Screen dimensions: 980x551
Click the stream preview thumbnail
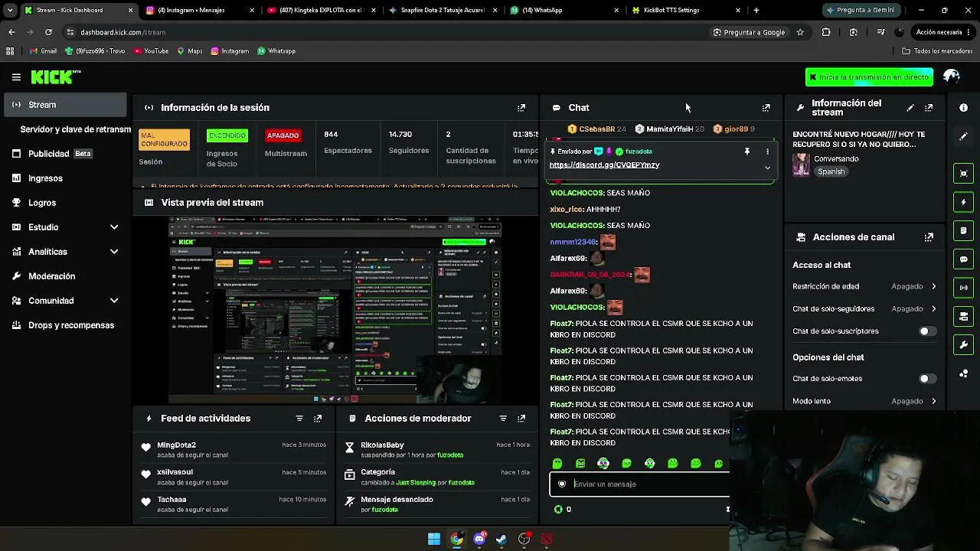(x=335, y=309)
